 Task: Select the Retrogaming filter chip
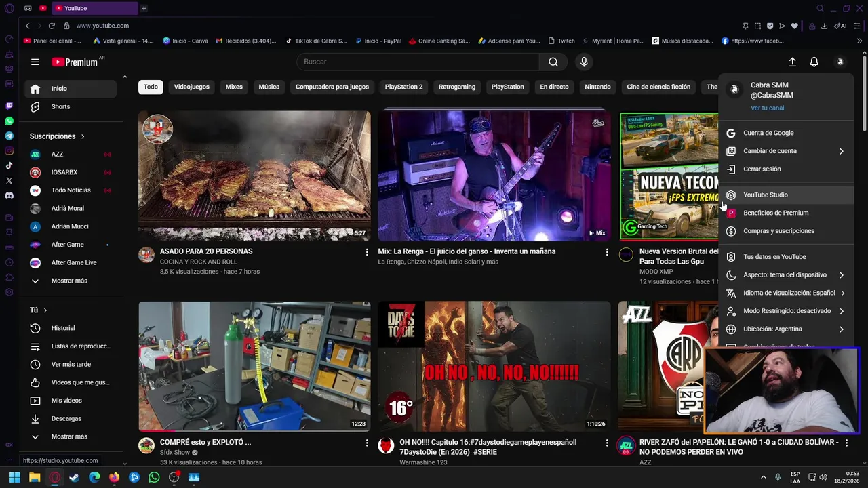(457, 87)
